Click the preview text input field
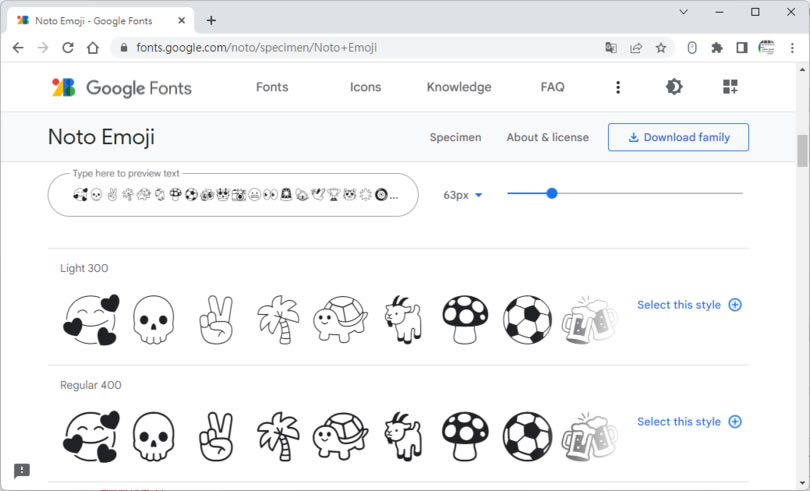The width and height of the screenshot is (810, 491). [232, 195]
